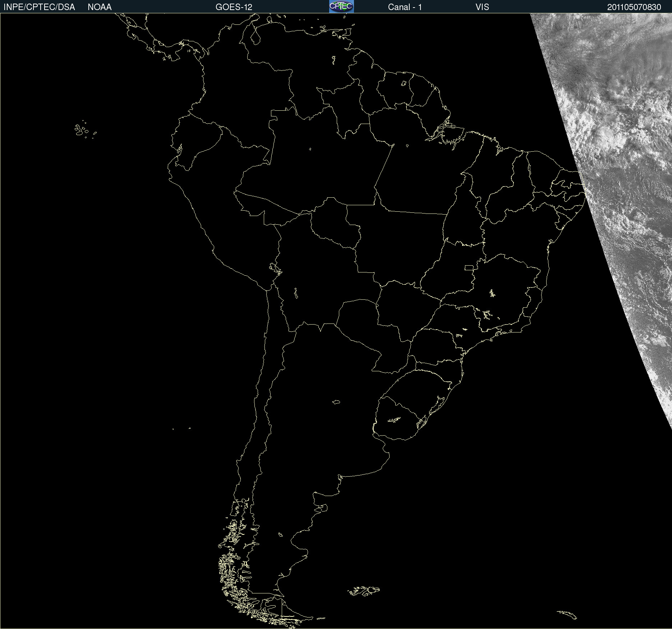Click the VIS label in the header
Viewport: 672px width, 629px height.
pos(482,7)
